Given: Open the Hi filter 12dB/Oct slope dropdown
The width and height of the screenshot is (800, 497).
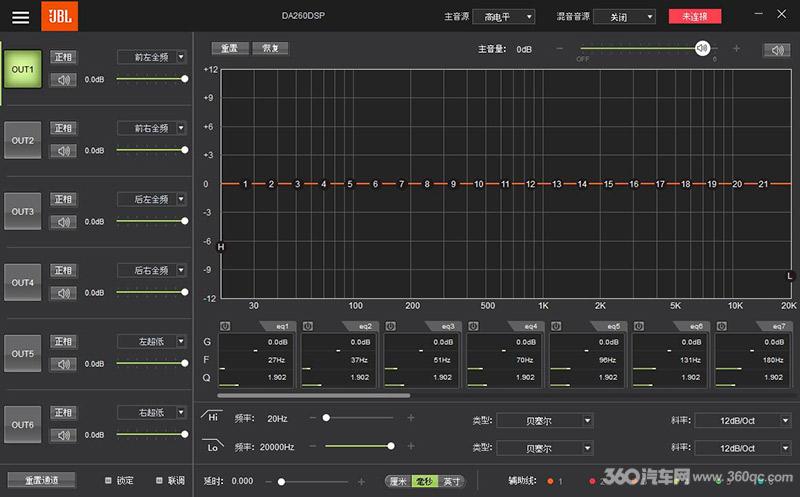Looking at the screenshot, I should [742, 420].
